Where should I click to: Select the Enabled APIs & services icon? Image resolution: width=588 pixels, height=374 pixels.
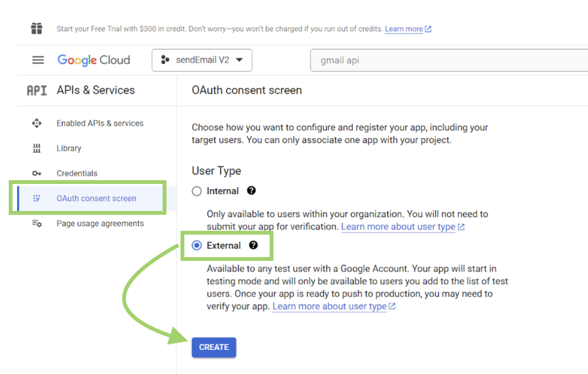(x=37, y=123)
